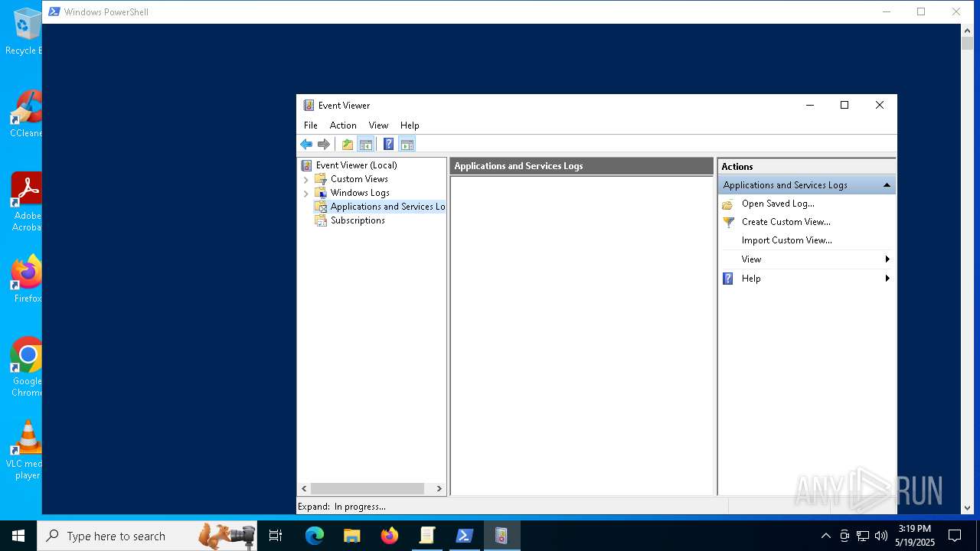Open Adobe Acrobat desktop shortcut
980x551 pixels.
27,201
